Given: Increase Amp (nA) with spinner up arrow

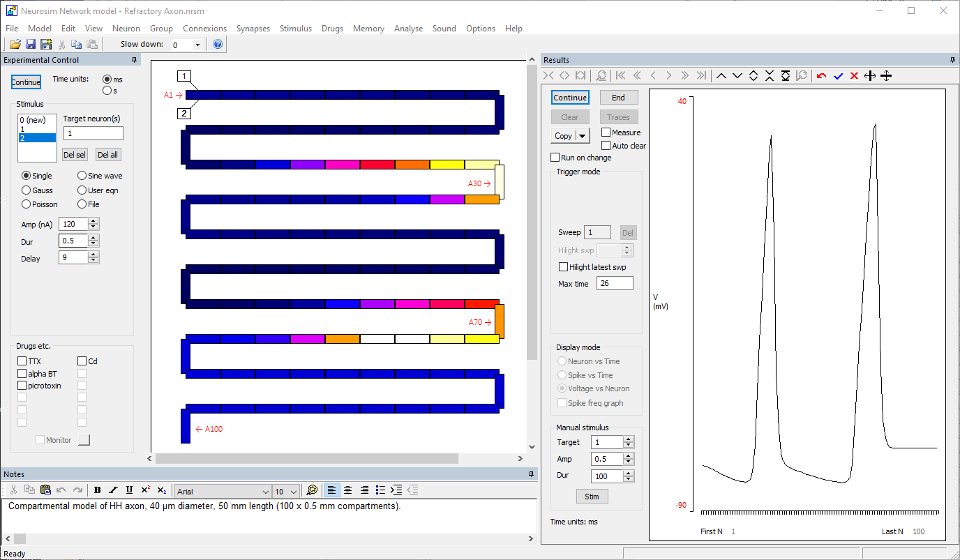Looking at the screenshot, I should tap(93, 221).
